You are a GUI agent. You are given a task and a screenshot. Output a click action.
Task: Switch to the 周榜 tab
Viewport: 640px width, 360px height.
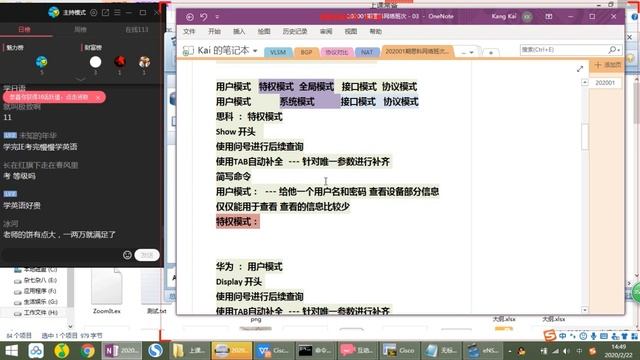pos(80,29)
